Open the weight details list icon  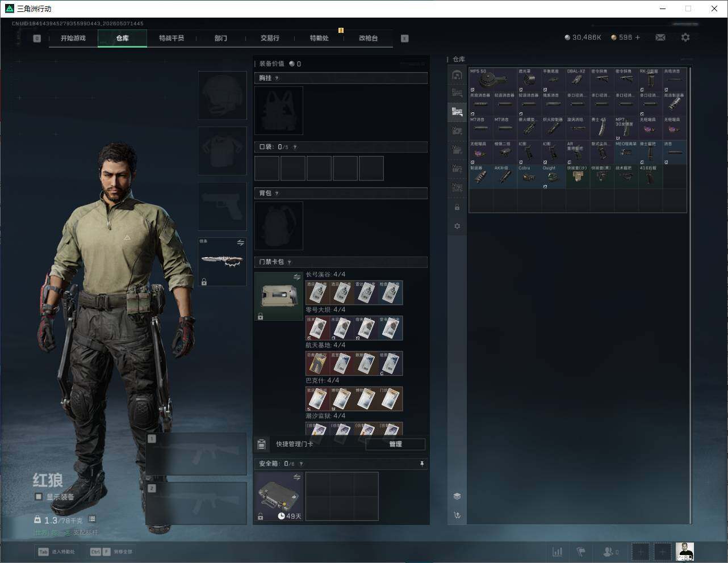point(92,519)
